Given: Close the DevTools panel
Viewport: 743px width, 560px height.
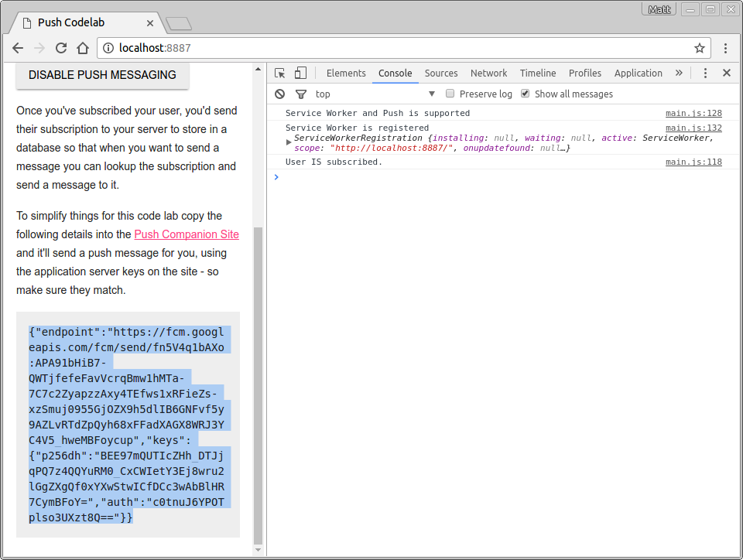Looking at the screenshot, I should point(726,73).
